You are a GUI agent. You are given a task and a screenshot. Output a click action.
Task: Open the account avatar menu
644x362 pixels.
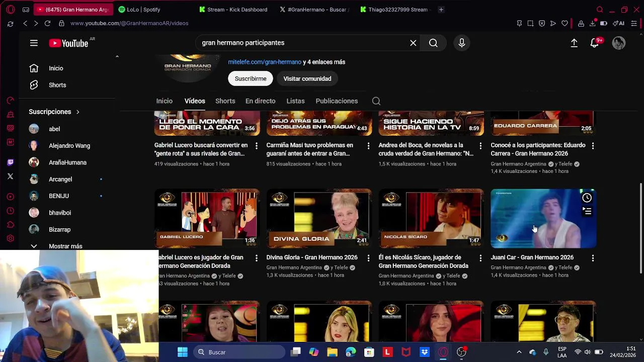(x=619, y=43)
